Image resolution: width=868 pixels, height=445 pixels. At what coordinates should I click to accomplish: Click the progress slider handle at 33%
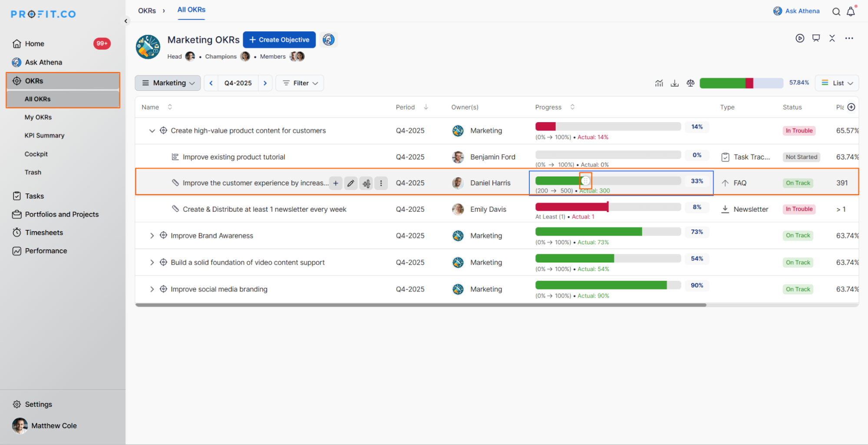[x=585, y=181]
